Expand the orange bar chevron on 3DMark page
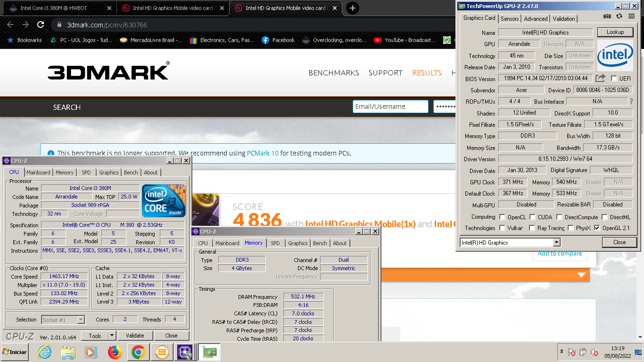This screenshot has width=644, height=362. click(581, 275)
